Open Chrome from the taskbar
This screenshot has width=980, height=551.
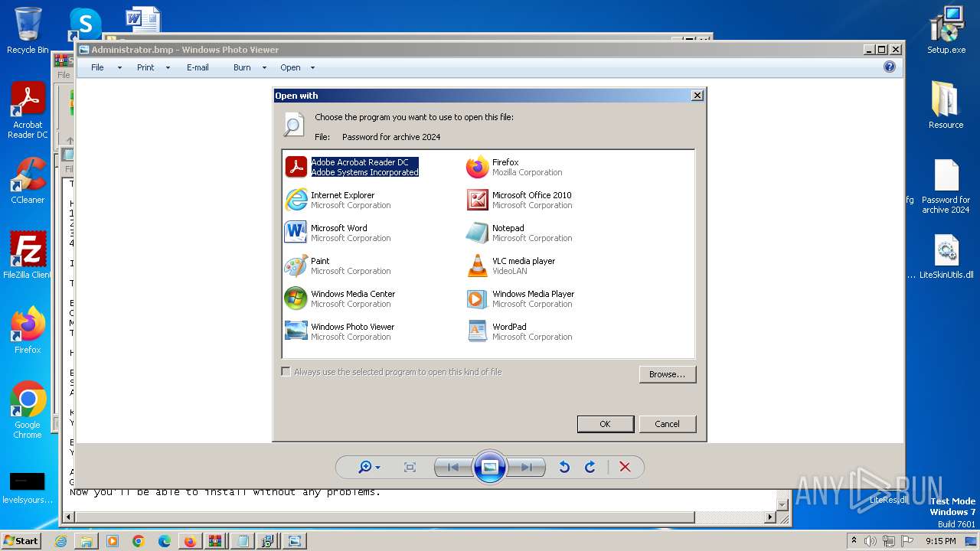pyautogui.click(x=139, y=541)
